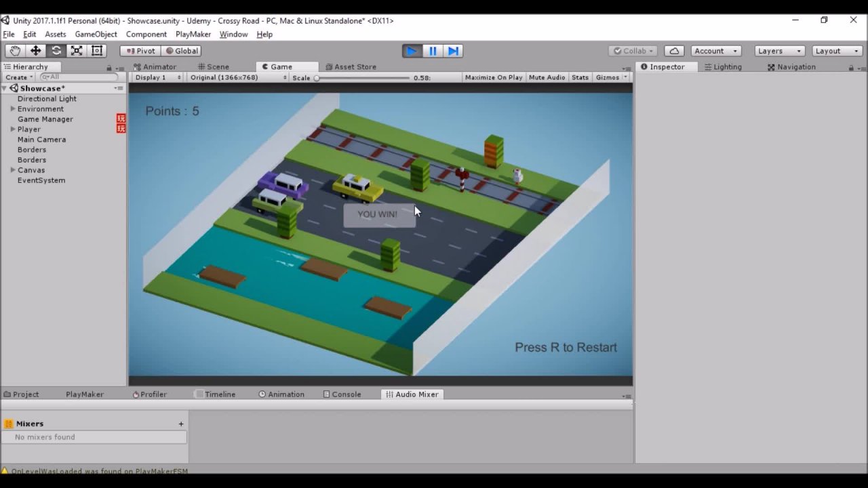
Task: Open the Lighting tab
Action: pyautogui.click(x=723, y=67)
